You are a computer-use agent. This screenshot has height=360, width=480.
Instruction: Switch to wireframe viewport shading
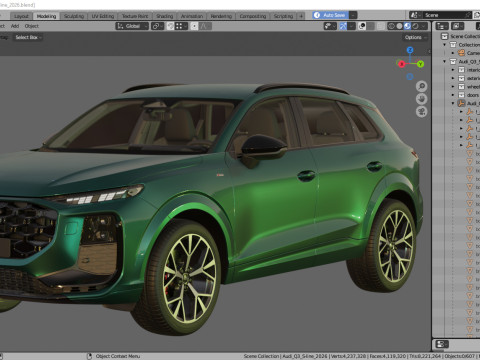pos(391,26)
